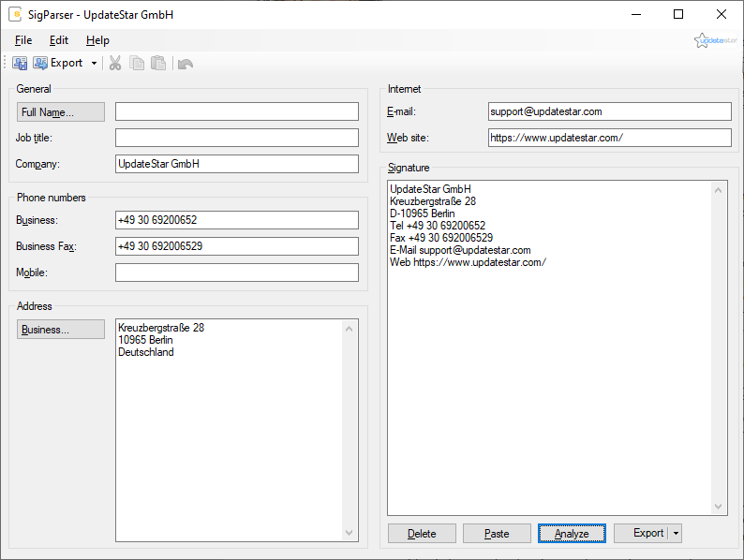Click the Signature scrollbar down arrow
The width and height of the screenshot is (744, 560).
tap(719, 507)
